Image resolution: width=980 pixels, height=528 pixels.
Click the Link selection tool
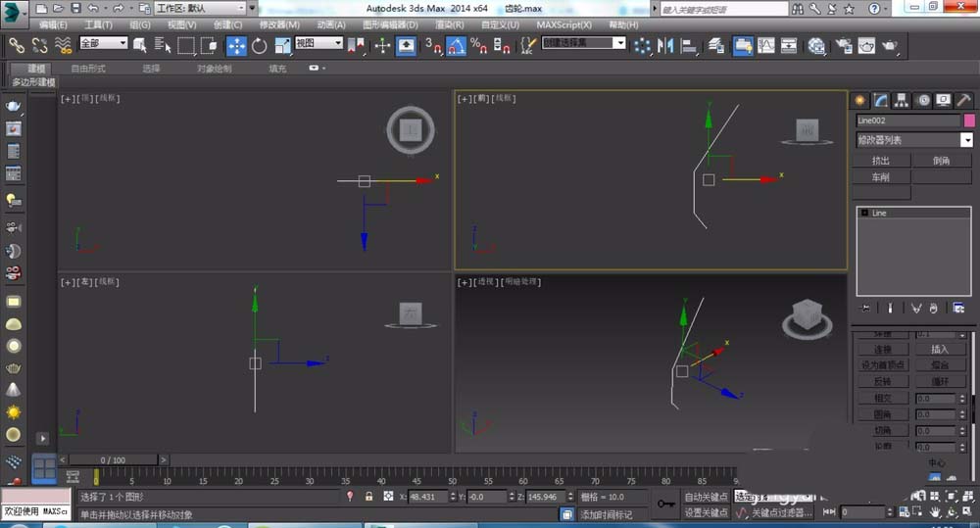coord(16,45)
